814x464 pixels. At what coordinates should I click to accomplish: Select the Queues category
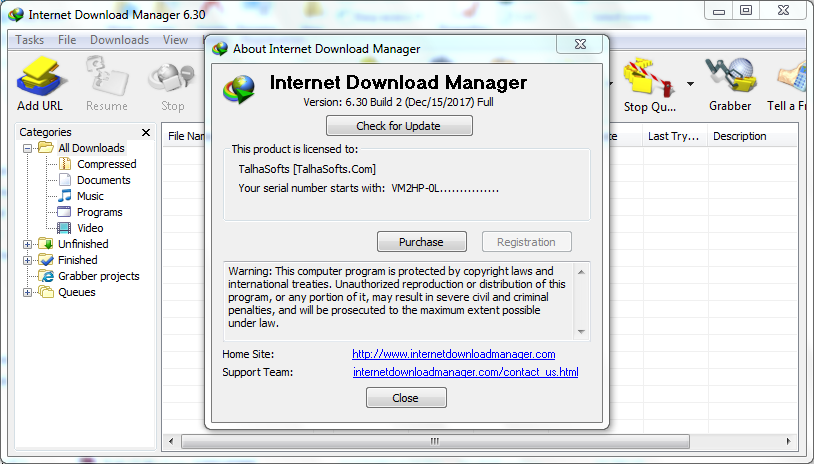[76, 292]
